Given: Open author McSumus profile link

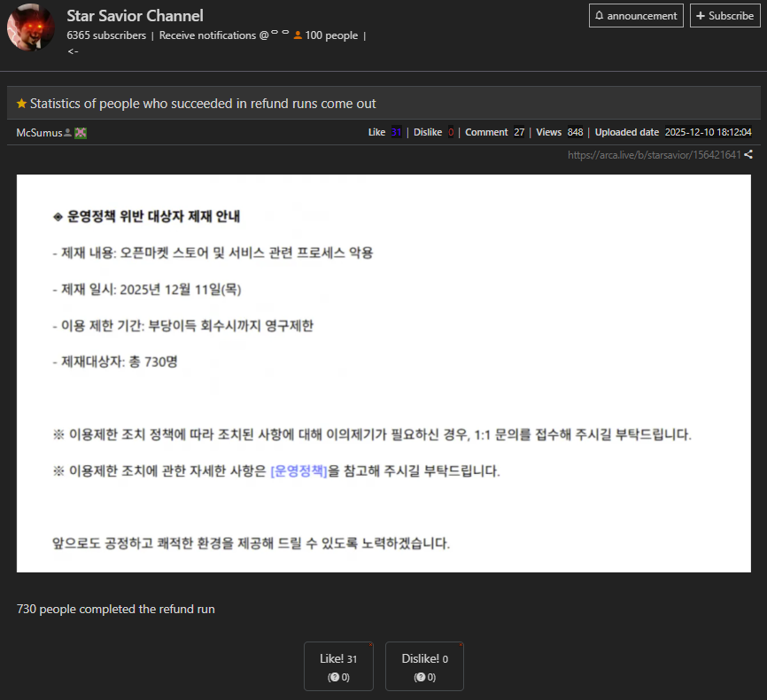Looking at the screenshot, I should [39, 133].
